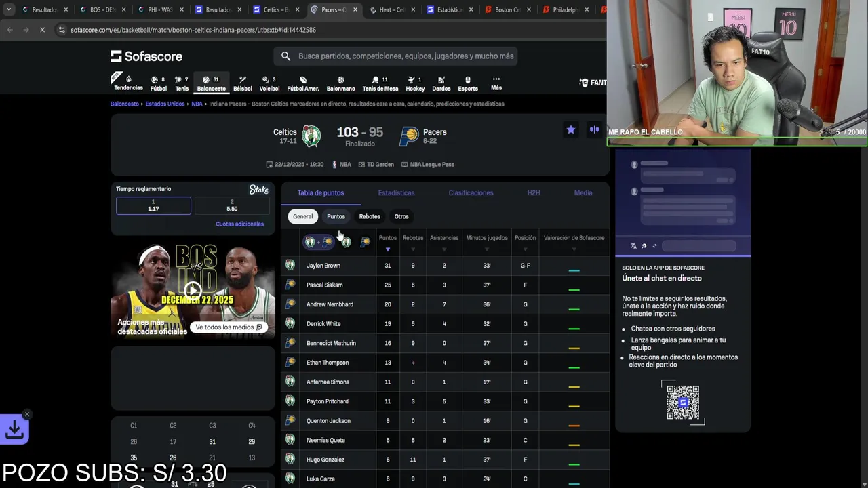This screenshot has height=488, width=868.
Task: Open the Fútbol sport icon
Action: [x=158, y=83]
